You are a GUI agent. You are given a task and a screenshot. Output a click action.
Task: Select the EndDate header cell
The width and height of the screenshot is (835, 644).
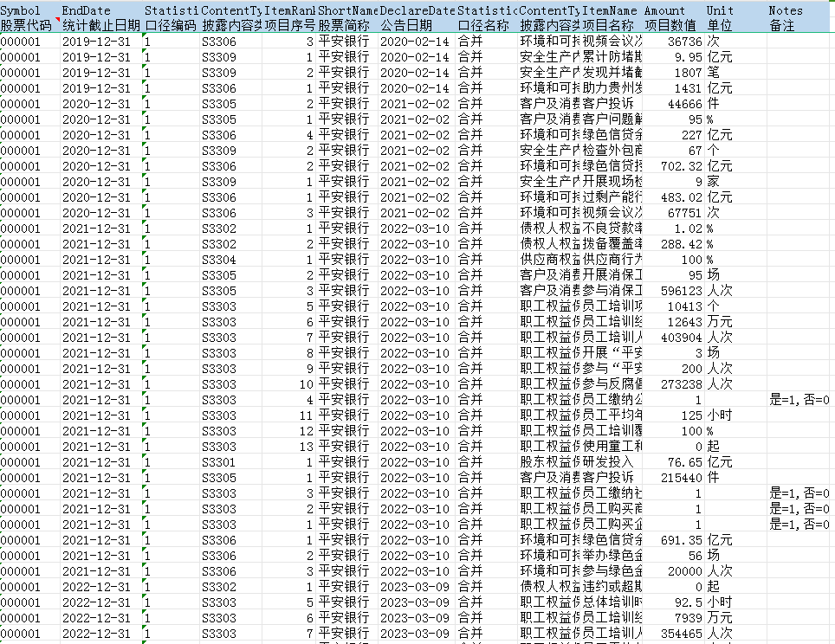point(101,10)
